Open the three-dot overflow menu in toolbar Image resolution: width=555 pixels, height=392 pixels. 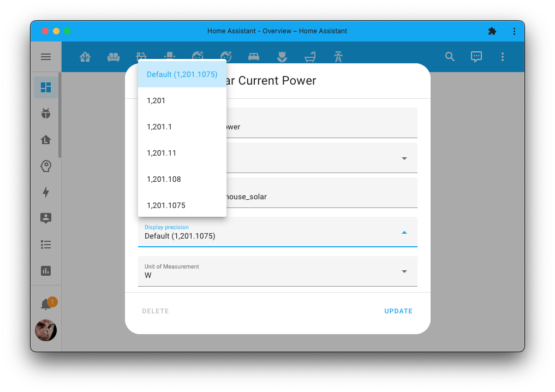pos(502,57)
